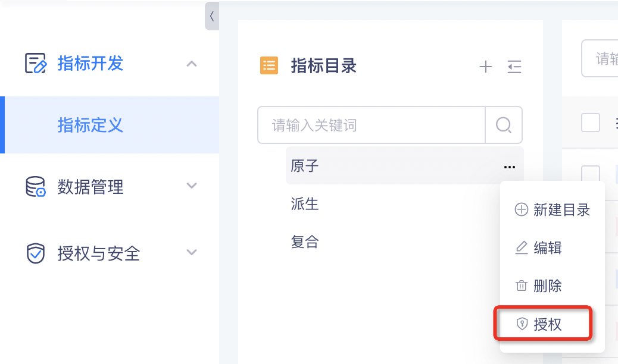The width and height of the screenshot is (618, 364).
Task: Expand the 数据管理 section chevron
Action: 191,186
